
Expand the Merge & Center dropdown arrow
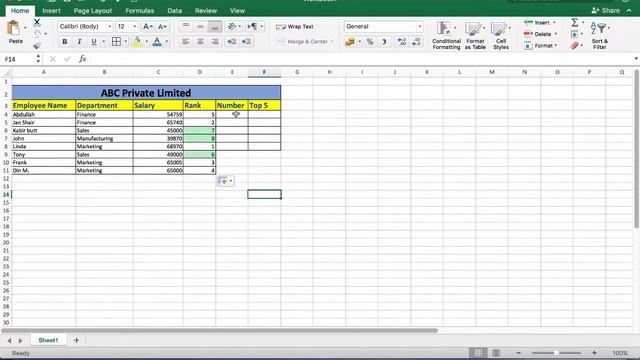click(x=332, y=42)
